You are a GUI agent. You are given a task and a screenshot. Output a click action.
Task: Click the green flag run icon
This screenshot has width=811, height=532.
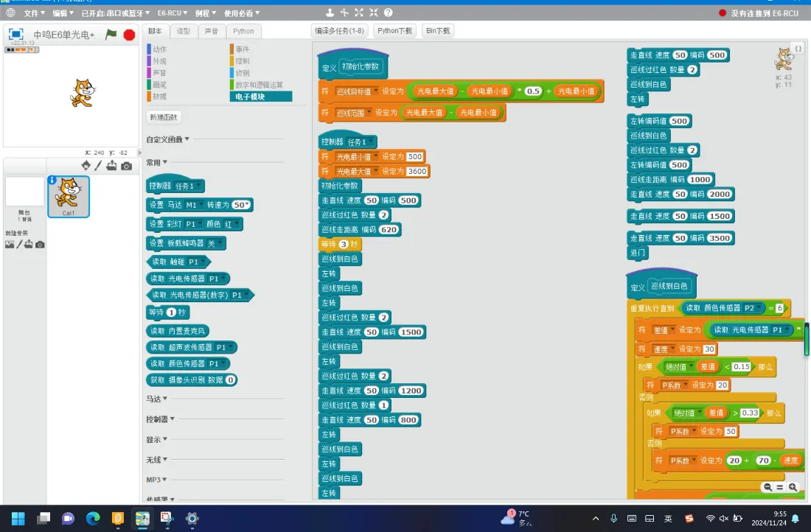point(111,35)
